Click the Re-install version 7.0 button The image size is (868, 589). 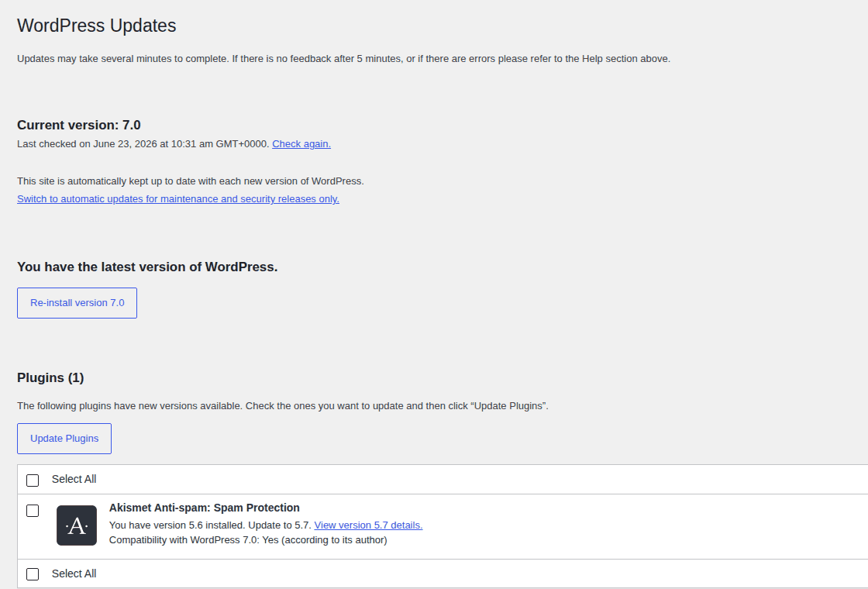[x=77, y=303]
